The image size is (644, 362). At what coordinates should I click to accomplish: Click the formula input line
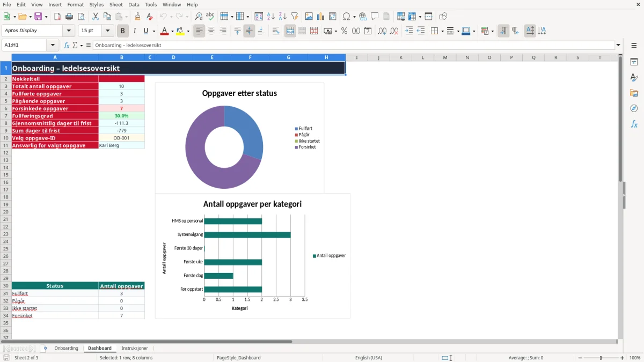pos(354,45)
